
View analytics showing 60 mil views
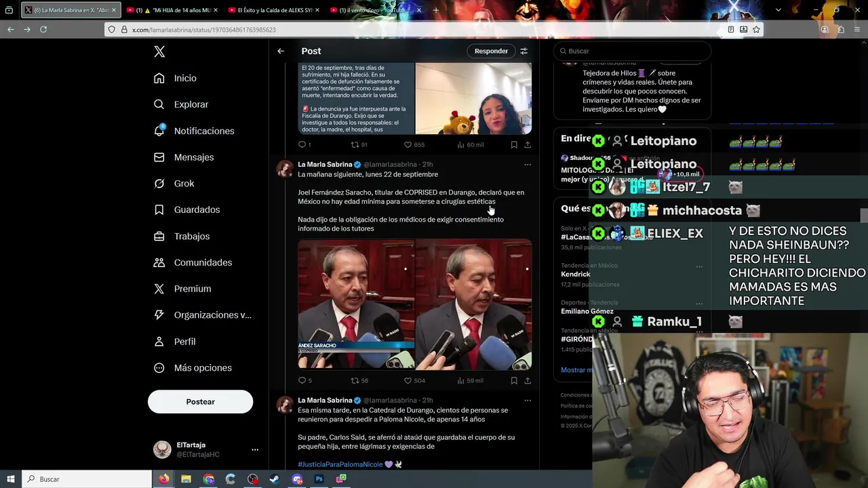[470, 144]
